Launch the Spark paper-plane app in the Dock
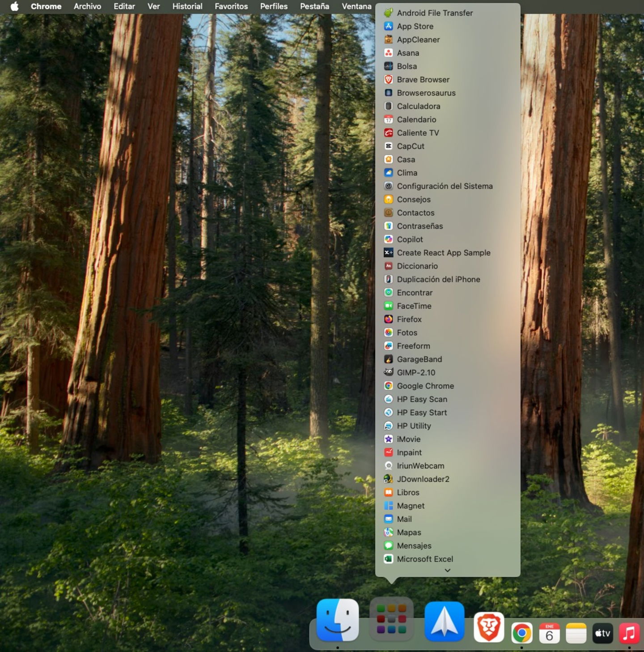 (445, 621)
